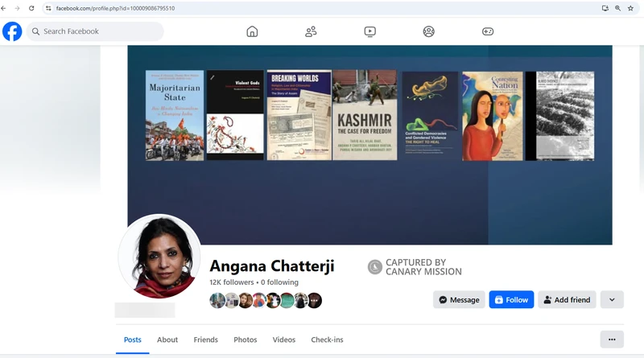The image size is (644, 358).
Task: Click the Facebook logo
Action: tap(12, 31)
